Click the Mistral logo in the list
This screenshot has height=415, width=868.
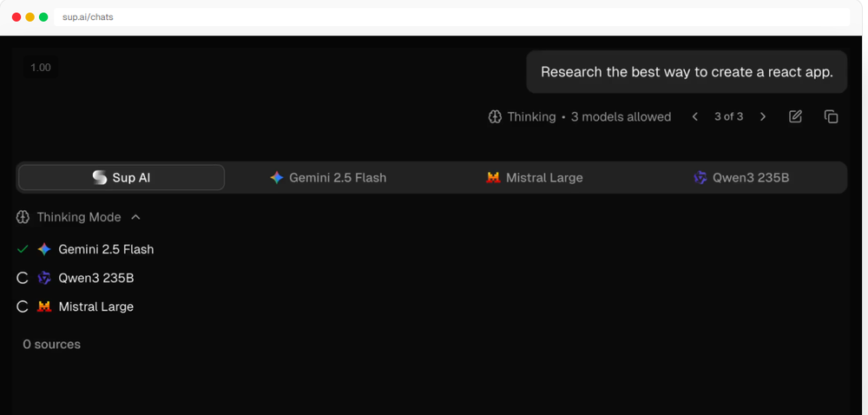click(44, 306)
